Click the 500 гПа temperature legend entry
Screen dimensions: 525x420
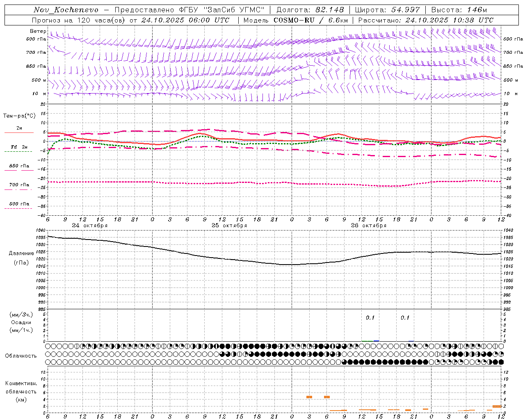pyautogui.click(x=19, y=204)
